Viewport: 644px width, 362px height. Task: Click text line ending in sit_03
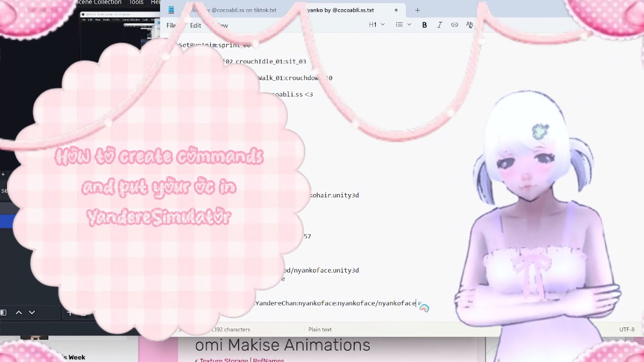click(264, 62)
